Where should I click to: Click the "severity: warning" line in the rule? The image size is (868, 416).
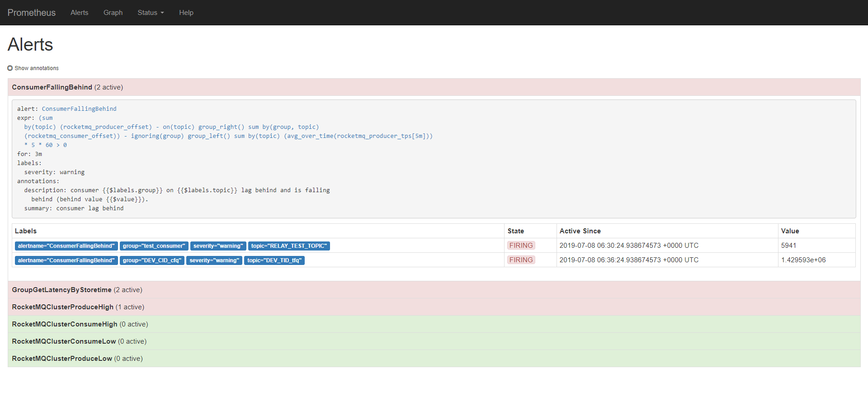tap(54, 172)
